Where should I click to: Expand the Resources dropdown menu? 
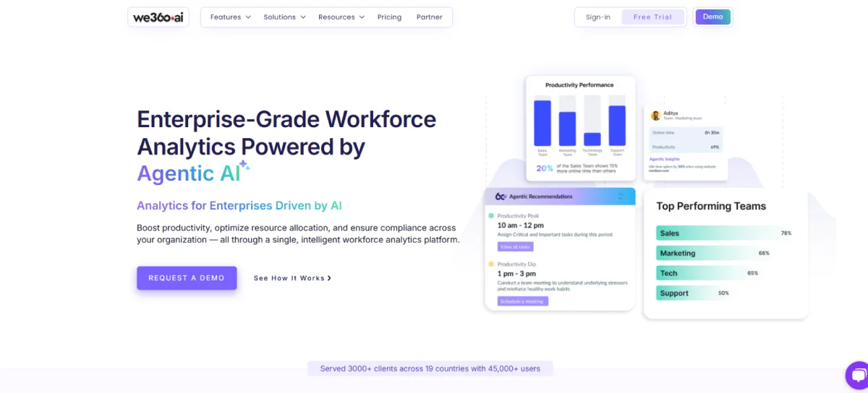(341, 17)
